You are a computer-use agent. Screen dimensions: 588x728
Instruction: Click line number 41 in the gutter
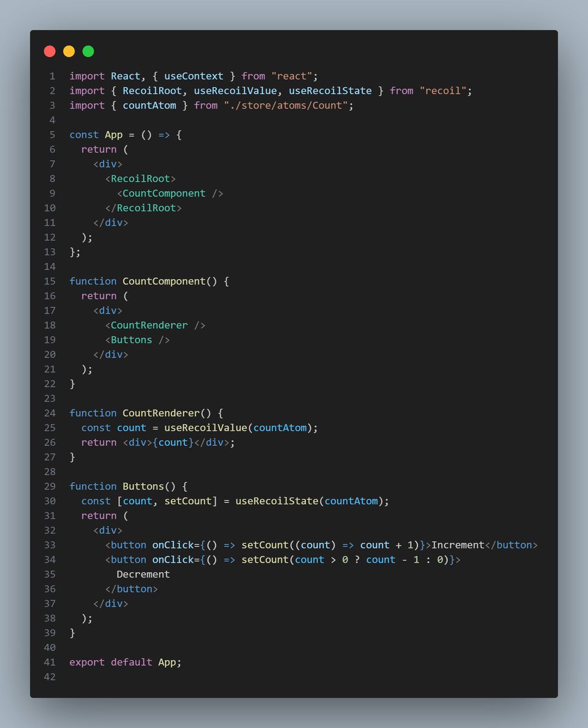click(49, 662)
